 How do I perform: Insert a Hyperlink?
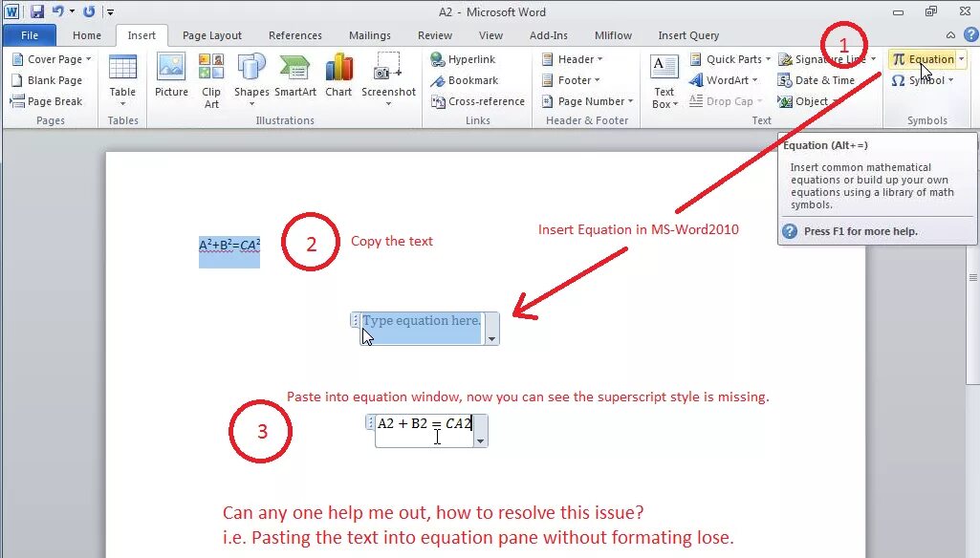tap(463, 59)
